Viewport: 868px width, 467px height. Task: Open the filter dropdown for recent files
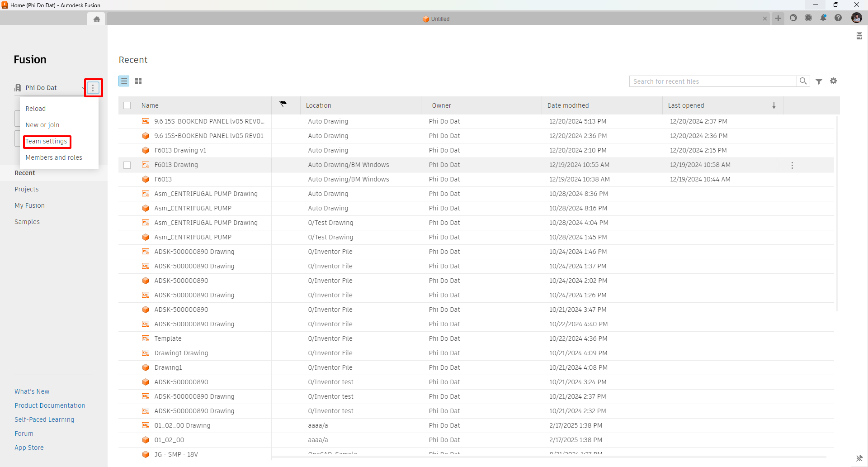[x=819, y=81]
